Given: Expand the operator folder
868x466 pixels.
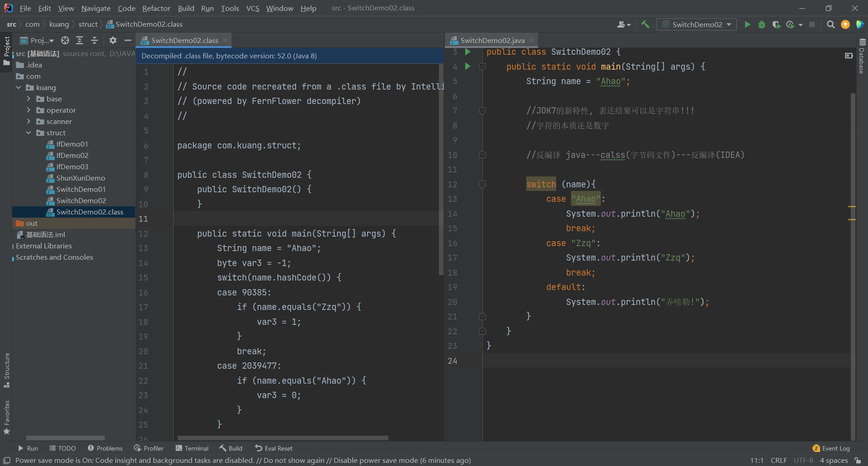Looking at the screenshot, I should coord(29,110).
